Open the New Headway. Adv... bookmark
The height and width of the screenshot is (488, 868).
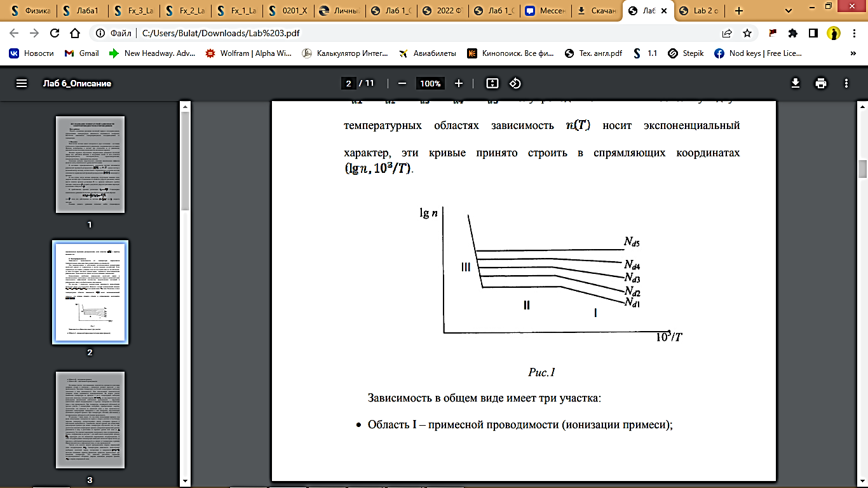point(153,53)
